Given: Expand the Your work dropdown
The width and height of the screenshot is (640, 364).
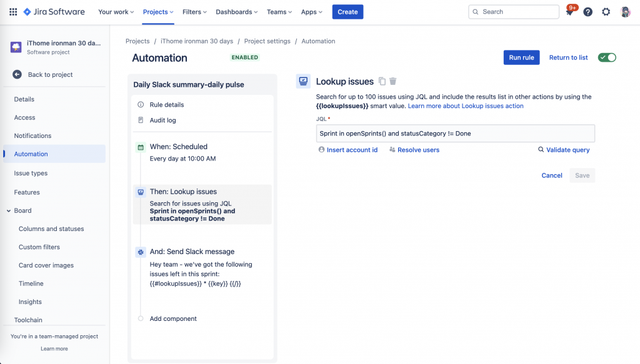Looking at the screenshot, I should pyautogui.click(x=116, y=12).
